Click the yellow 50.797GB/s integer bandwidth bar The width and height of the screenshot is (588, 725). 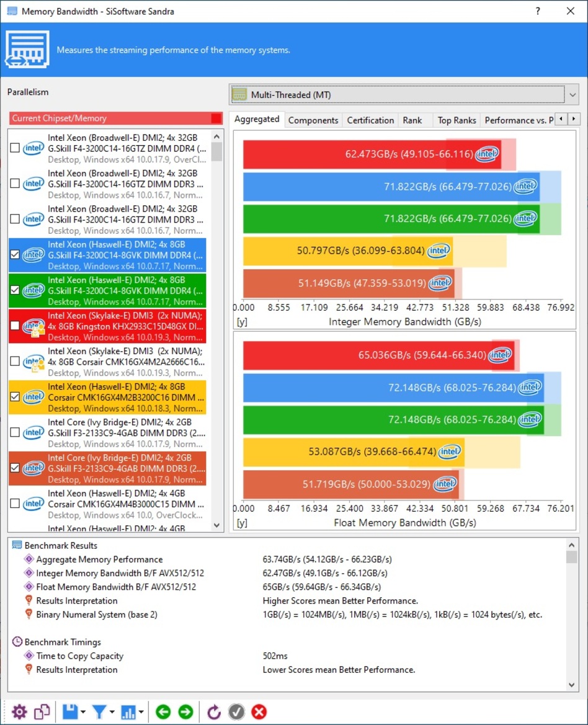348,251
